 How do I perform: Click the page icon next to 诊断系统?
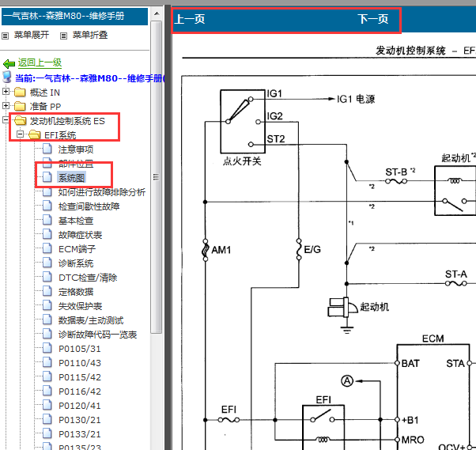point(47,263)
